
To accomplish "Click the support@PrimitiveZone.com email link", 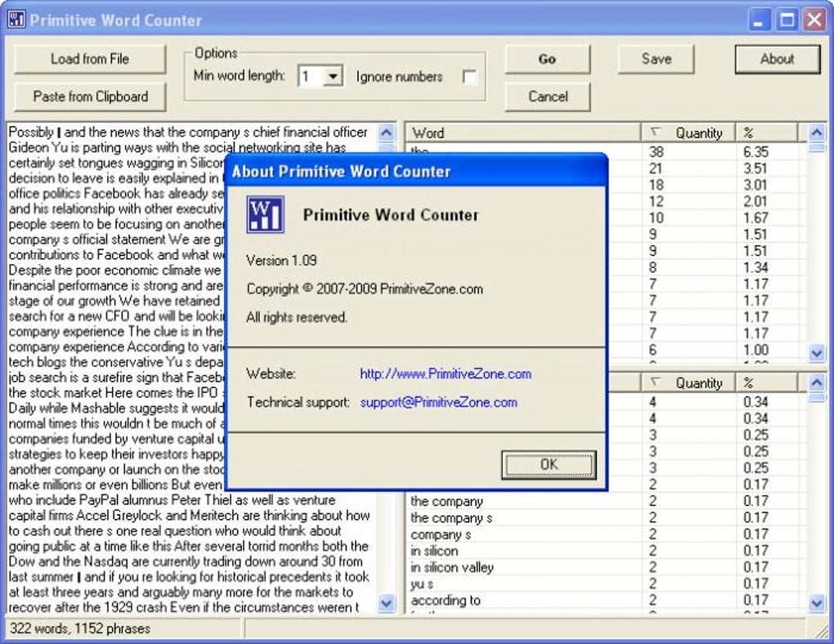I will coord(439,403).
